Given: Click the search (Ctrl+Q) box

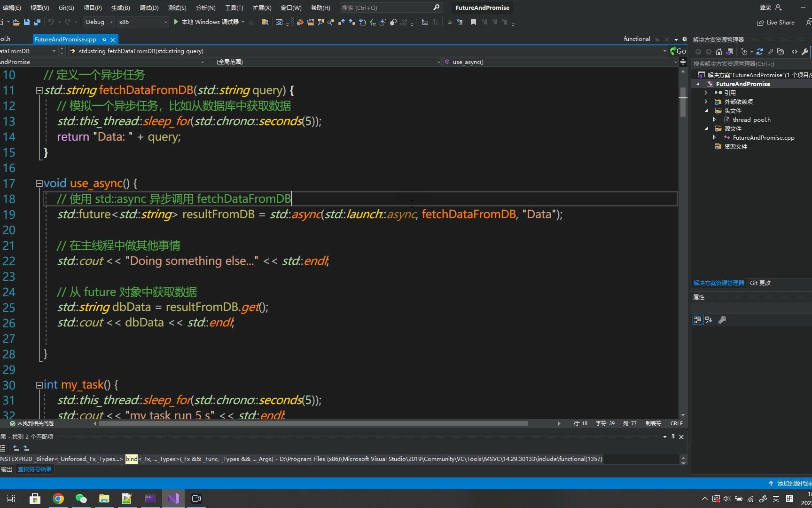Looking at the screenshot, I should [x=390, y=8].
